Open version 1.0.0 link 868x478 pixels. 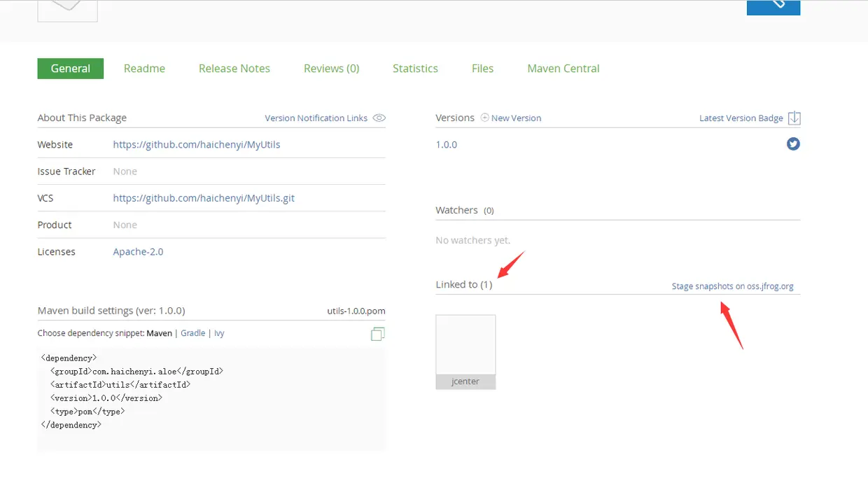click(x=447, y=145)
